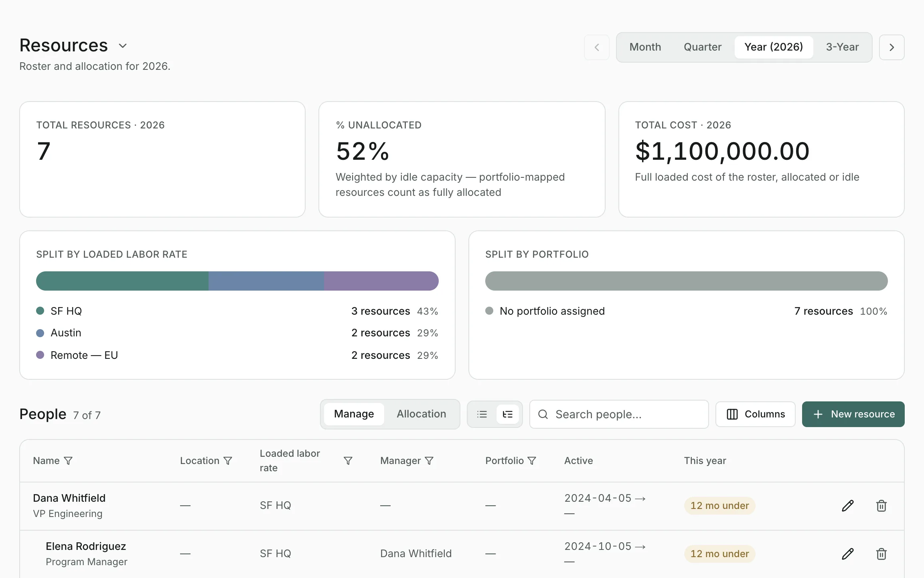
Task: Delete Dana Whitfield row
Action: pos(881,506)
